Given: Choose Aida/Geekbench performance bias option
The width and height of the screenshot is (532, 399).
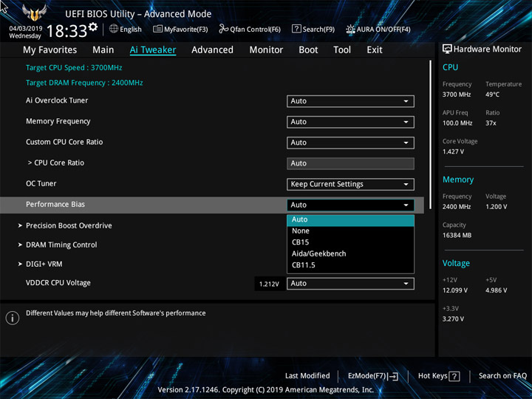Looking at the screenshot, I should [x=350, y=253].
